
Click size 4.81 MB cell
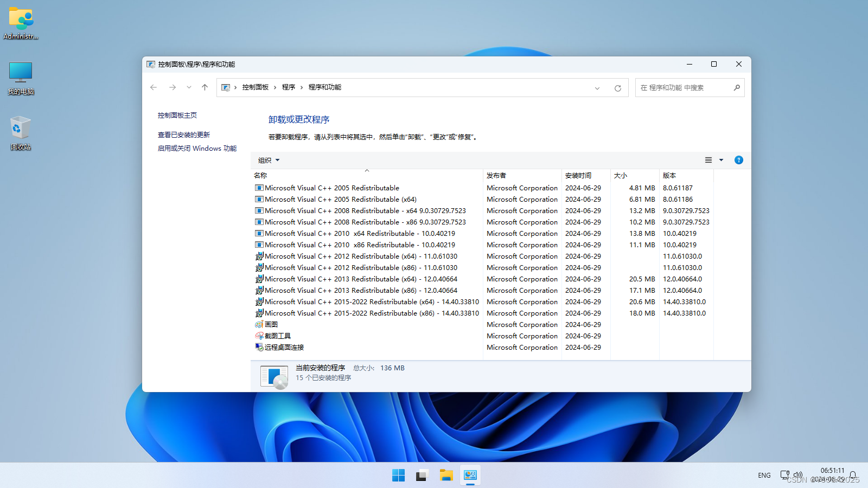642,188
